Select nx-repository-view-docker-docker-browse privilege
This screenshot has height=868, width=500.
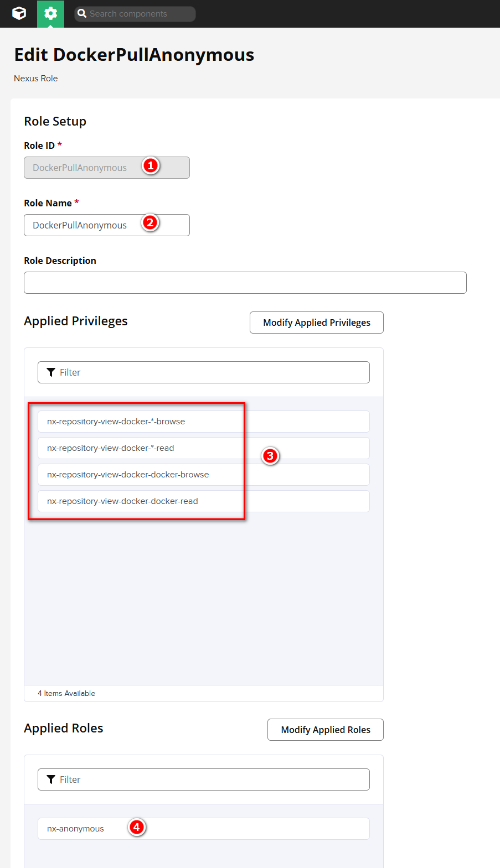128,475
